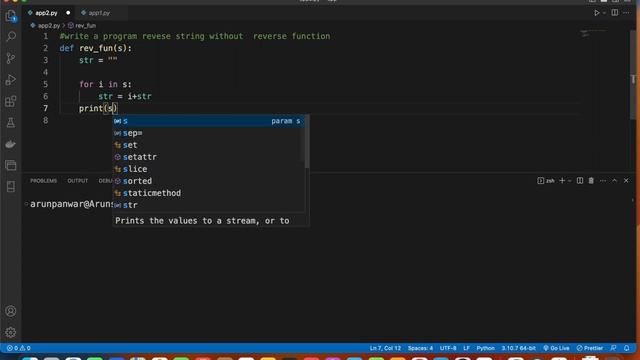640x360 pixels.
Task: Open the launch profile dropdown arrow
Action: click(x=569, y=181)
